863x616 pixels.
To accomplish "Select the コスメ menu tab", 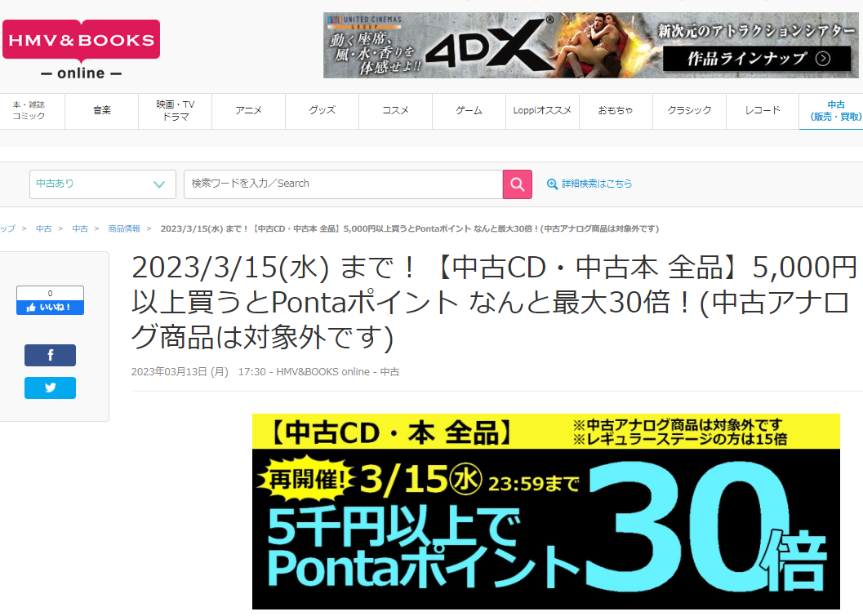I will [396, 110].
